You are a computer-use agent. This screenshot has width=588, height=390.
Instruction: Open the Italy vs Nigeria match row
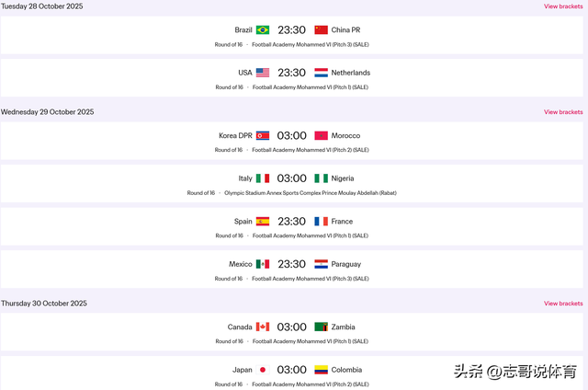click(292, 185)
